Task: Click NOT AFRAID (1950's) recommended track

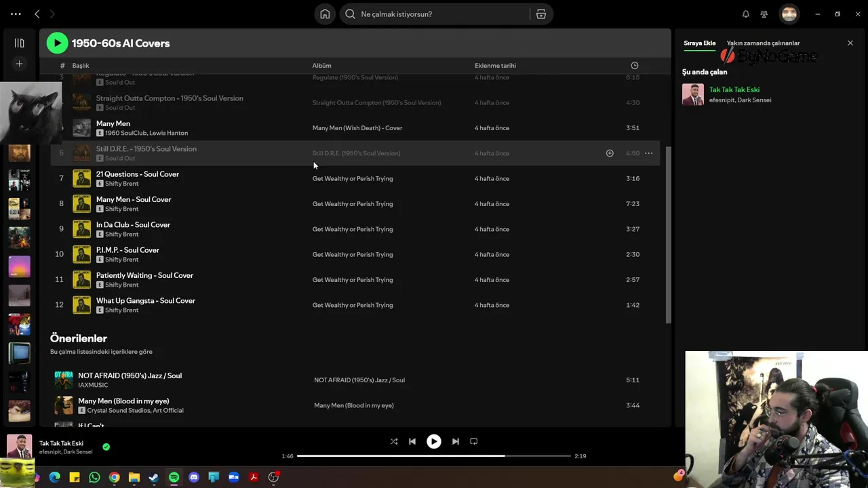Action: [x=130, y=375]
